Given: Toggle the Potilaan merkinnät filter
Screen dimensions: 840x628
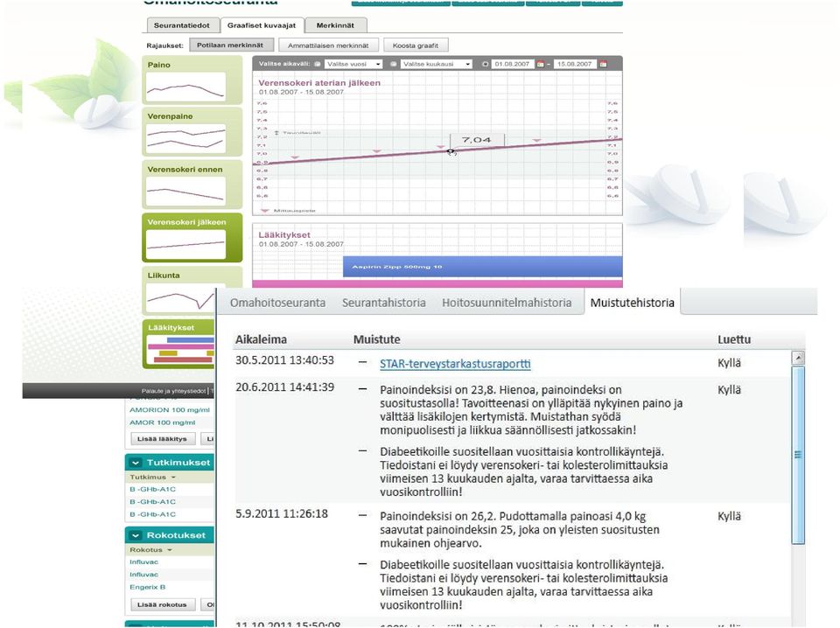Looking at the screenshot, I should (230, 45).
